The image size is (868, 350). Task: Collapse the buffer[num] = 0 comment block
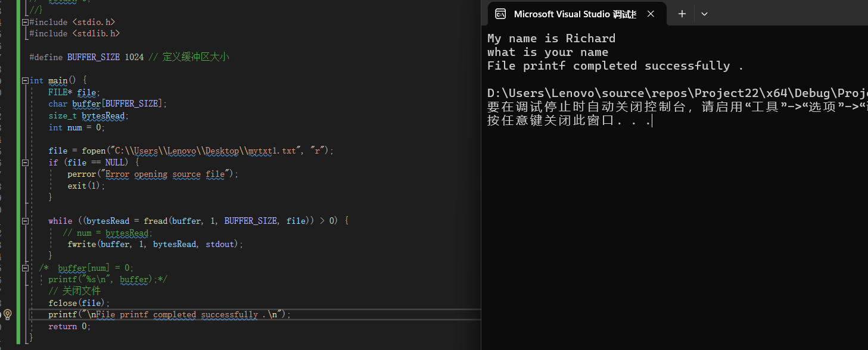pos(25,268)
